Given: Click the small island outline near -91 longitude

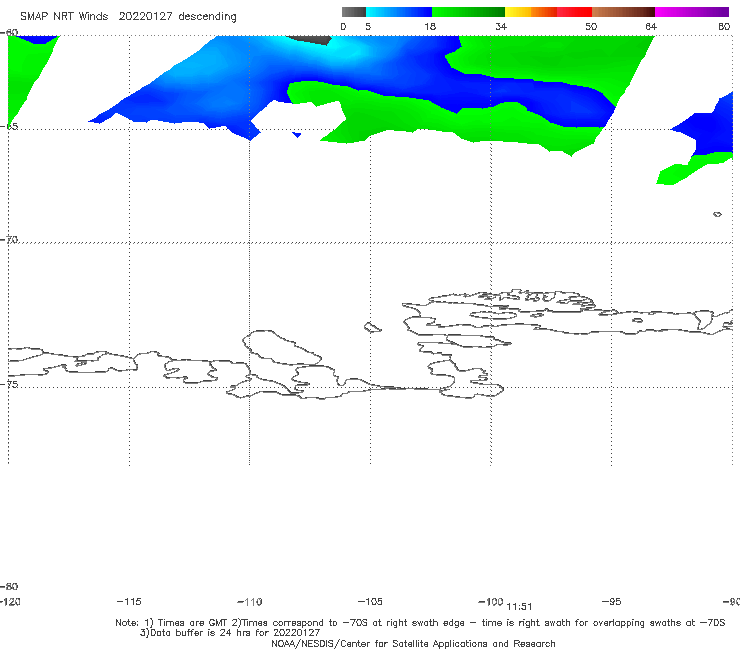Looking at the screenshot, I should [x=717, y=214].
